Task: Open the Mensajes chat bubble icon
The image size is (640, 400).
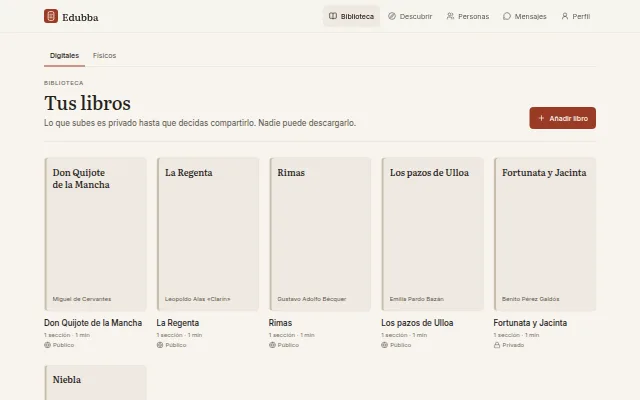Action: coord(507,16)
